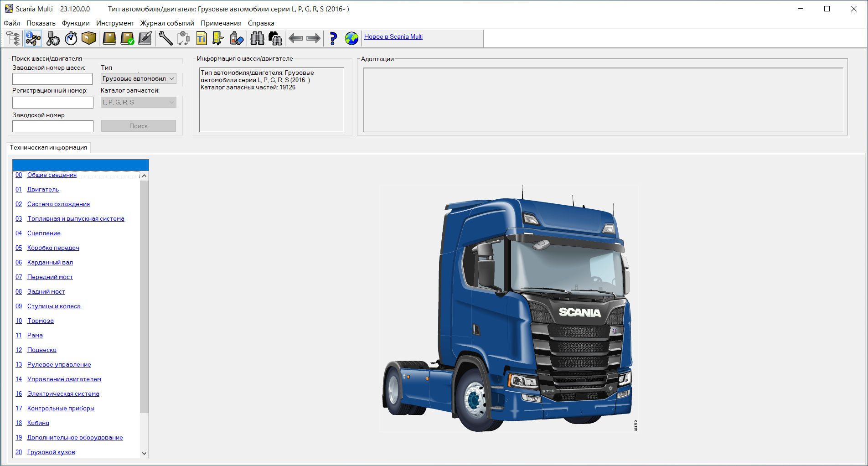Open the Журнал событий menu
868x466 pixels.
[167, 23]
